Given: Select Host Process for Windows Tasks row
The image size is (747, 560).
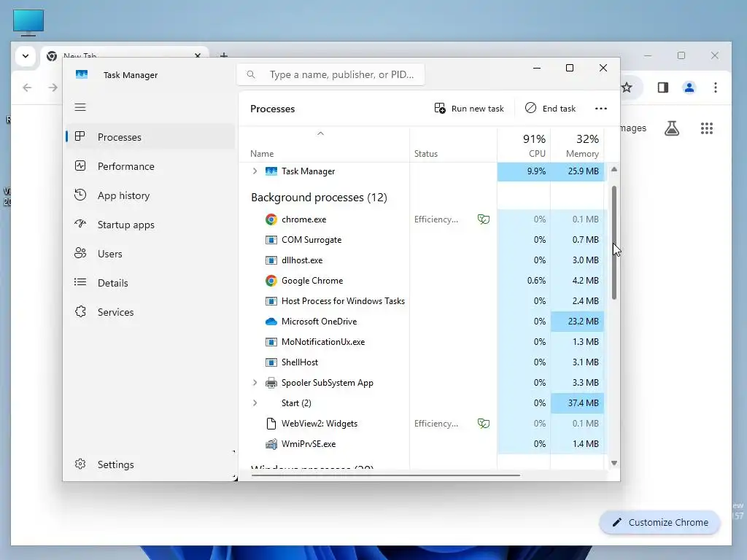Looking at the screenshot, I should [423, 301].
